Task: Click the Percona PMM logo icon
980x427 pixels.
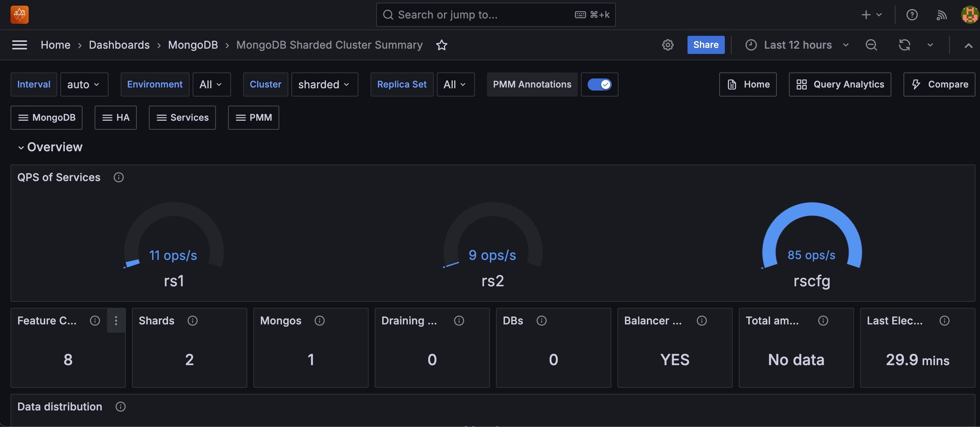Action: pos(19,15)
